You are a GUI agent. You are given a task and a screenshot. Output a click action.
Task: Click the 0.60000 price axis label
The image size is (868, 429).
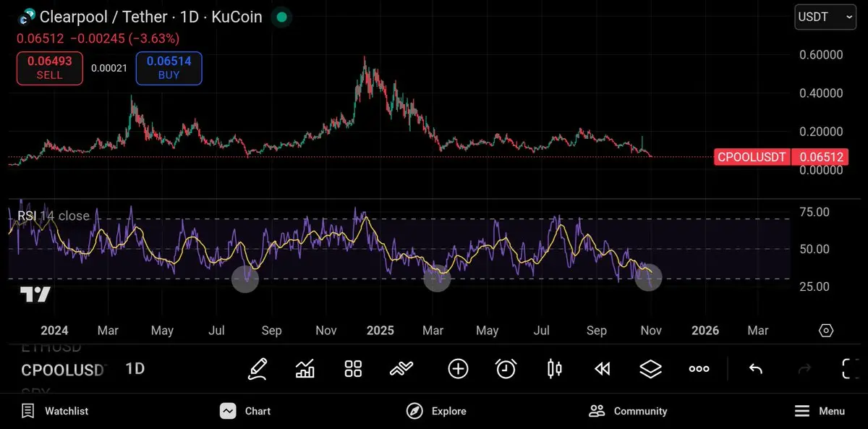(822, 55)
